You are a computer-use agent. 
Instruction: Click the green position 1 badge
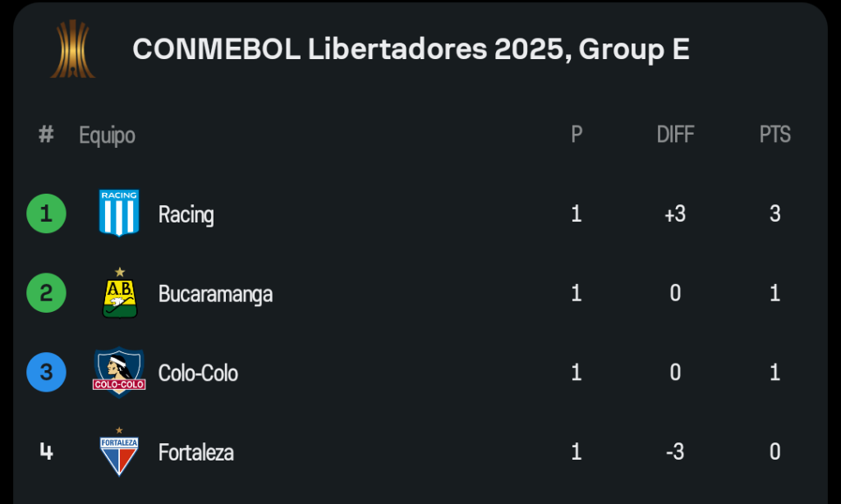pos(46,213)
